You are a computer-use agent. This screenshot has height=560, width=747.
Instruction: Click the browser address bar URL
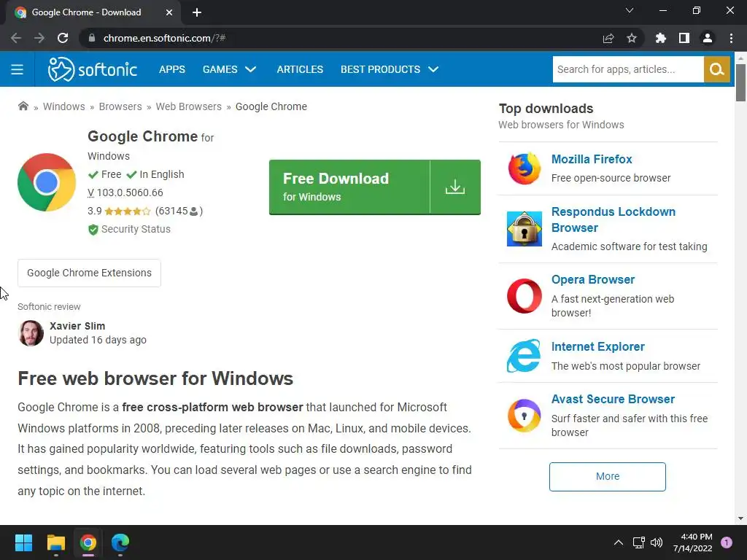164,38
